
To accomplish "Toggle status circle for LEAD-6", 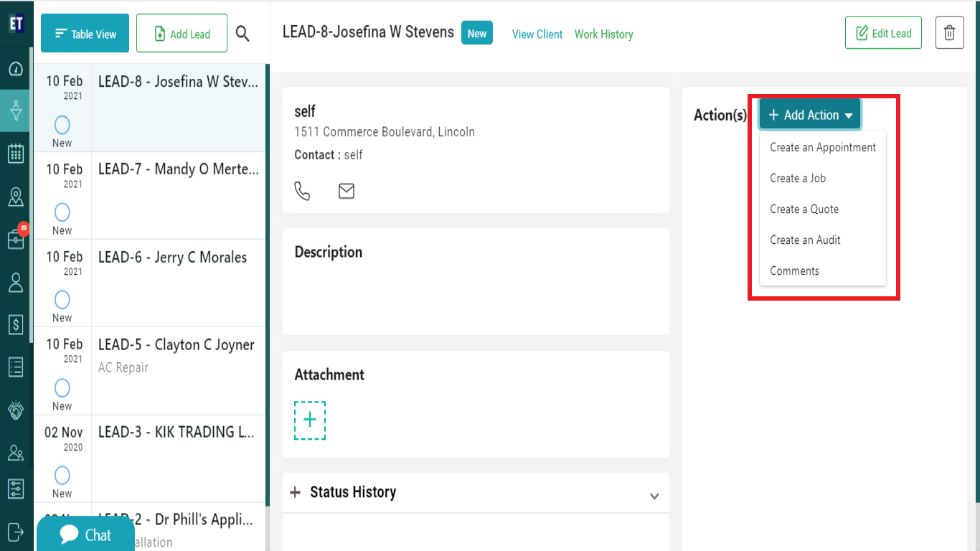I will tap(62, 300).
